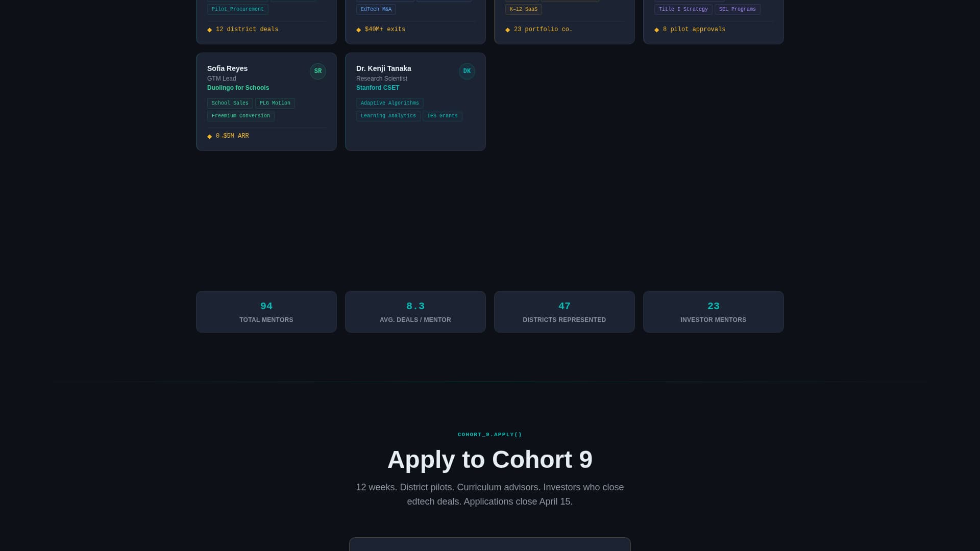The width and height of the screenshot is (980, 551).
Task: Click the SR avatar on Sofia Reyes card
Action: [x=317, y=71]
